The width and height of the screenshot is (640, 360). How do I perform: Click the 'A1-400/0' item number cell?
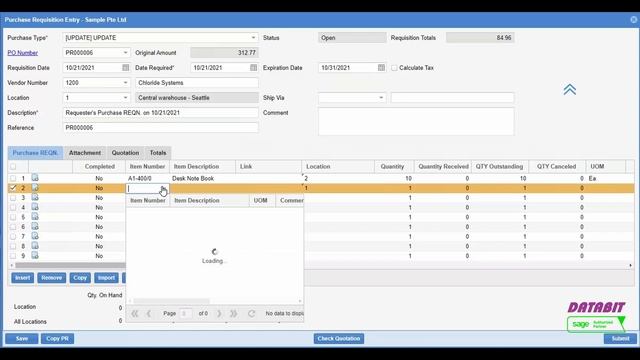[147, 178]
